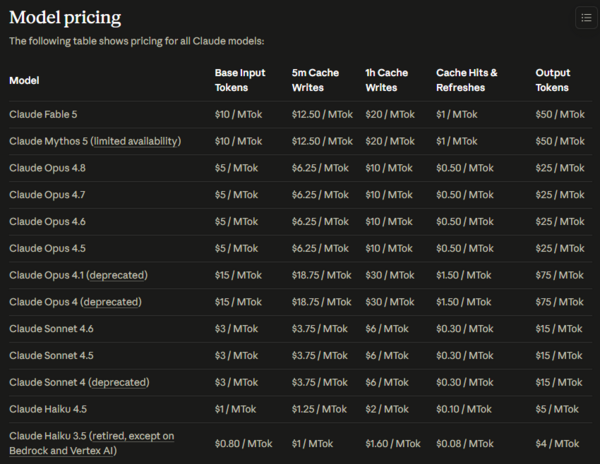The height and width of the screenshot is (464, 600).
Task: Select the 'Claude Opus 4.8' row name
Action: (x=47, y=168)
